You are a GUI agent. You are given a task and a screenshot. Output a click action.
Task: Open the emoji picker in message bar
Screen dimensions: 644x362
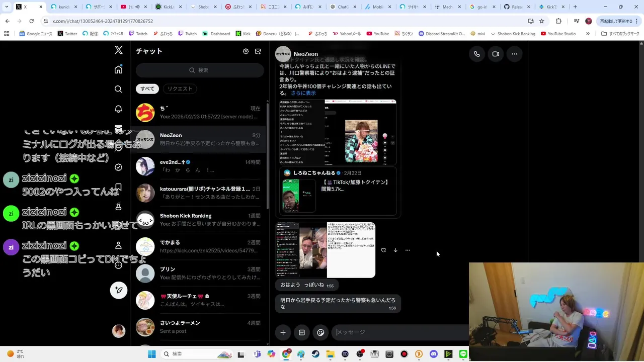[x=320, y=332]
